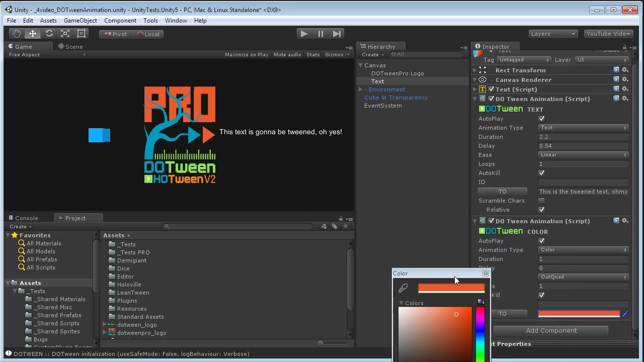Open the Window menu
The image size is (644, 362).
(176, 21)
